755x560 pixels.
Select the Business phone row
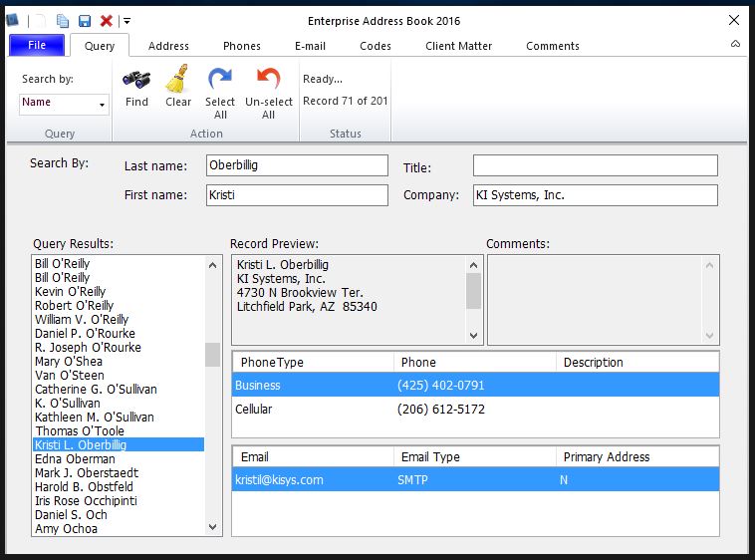[x=476, y=385]
